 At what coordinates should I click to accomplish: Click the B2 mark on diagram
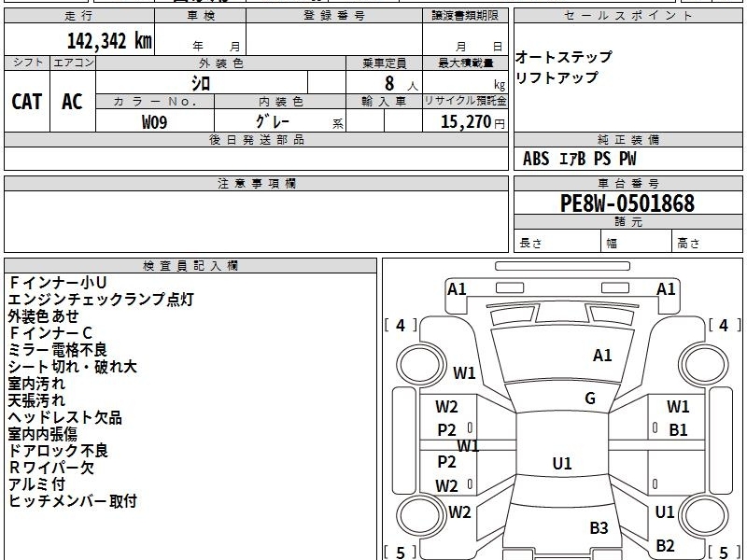click(665, 545)
